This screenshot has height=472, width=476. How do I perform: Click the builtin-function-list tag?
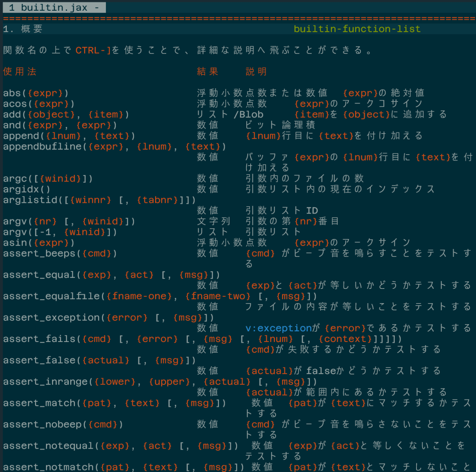(357, 29)
